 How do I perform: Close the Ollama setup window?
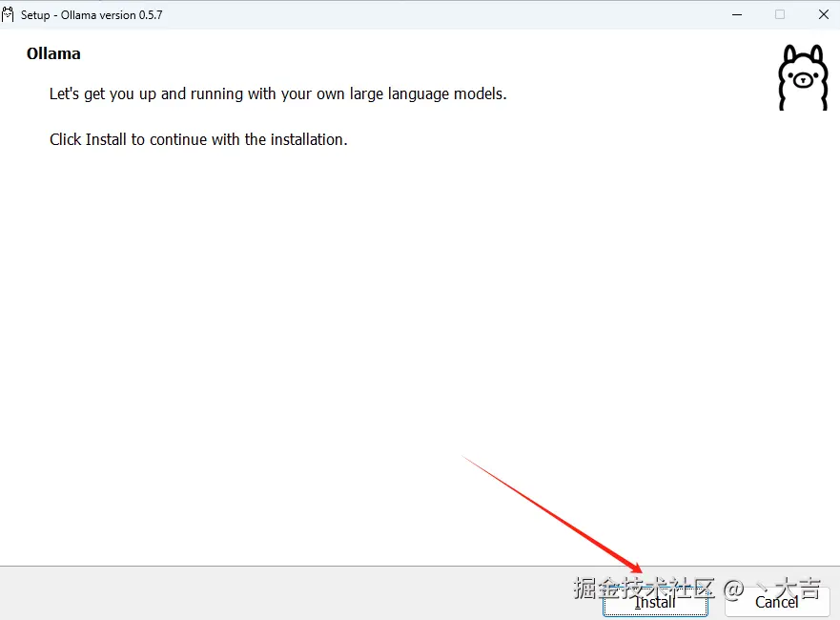click(824, 14)
